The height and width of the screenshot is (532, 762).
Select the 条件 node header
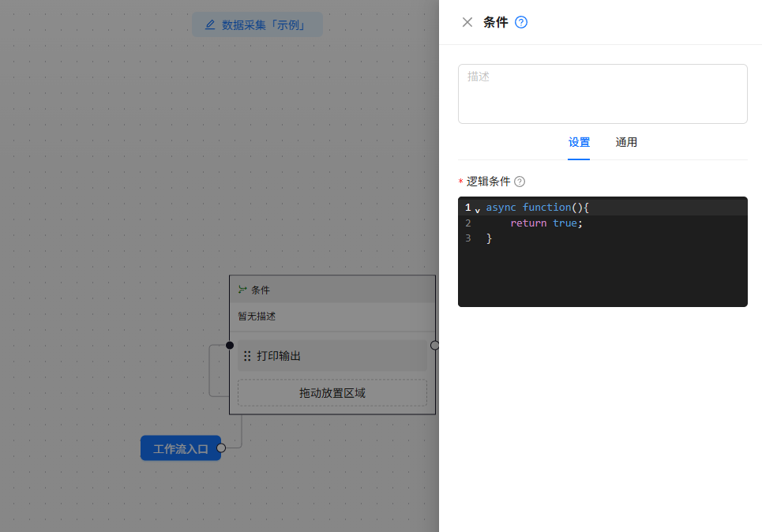coord(332,290)
